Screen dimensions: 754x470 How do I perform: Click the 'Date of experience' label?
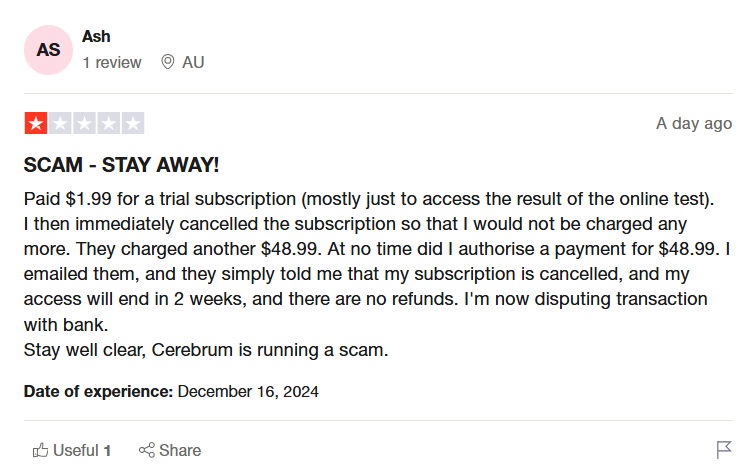[99, 392]
